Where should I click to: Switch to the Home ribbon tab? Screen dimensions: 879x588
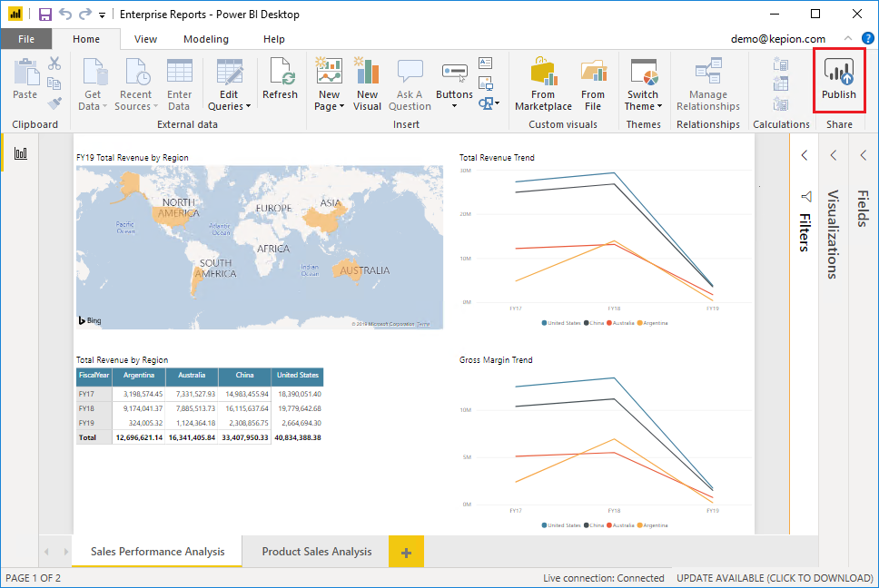click(86, 39)
